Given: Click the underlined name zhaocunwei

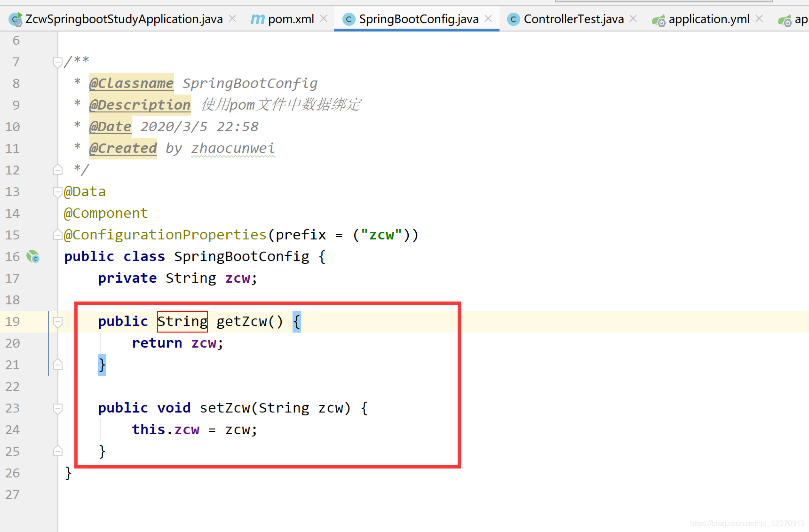Looking at the screenshot, I should tap(233, 148).
